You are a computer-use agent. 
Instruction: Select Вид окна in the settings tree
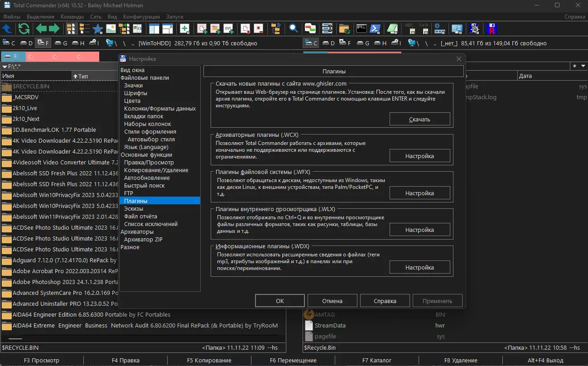click(x=133, y=70)
